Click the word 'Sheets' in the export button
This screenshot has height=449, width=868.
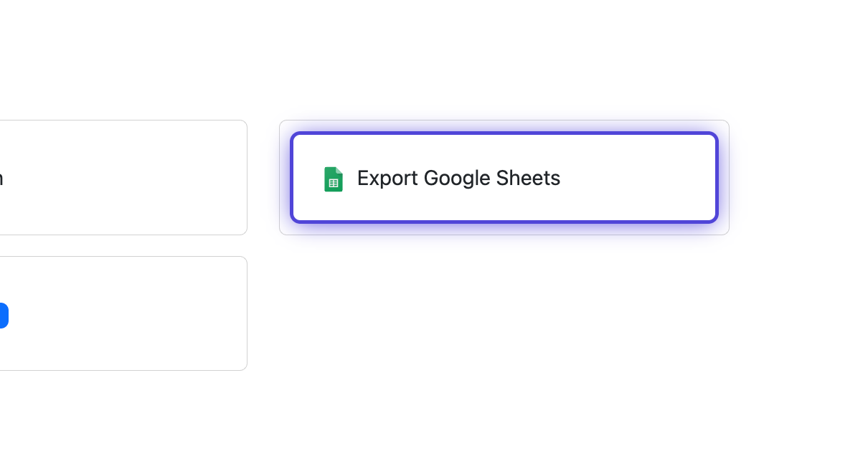pos(531,178)
